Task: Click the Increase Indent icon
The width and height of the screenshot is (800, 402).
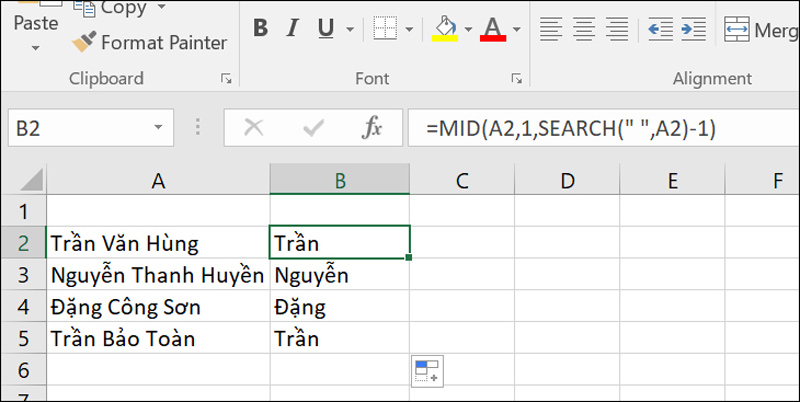Action: pyautogui.click(x=693, y=29)
